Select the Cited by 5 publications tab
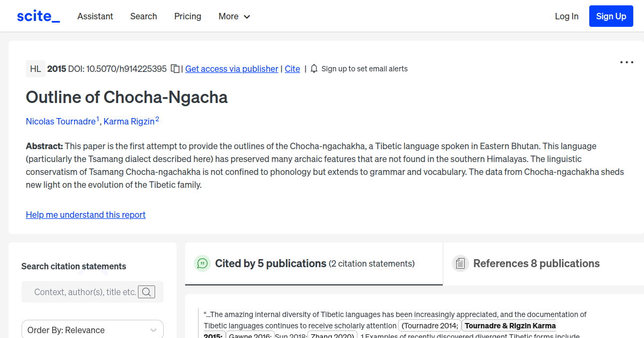 click(x=271, y=263)
